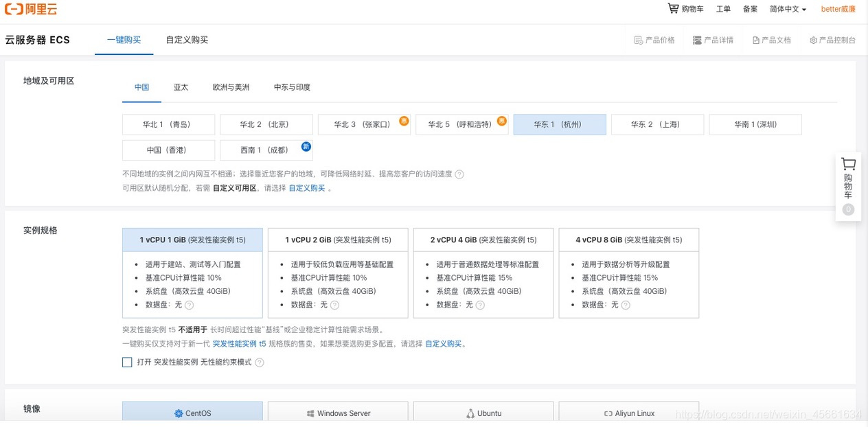The image size is (868, 427).
Task: Click help icon beside 1 vCPU 2 GiB data disk
Action: (334, 305)
